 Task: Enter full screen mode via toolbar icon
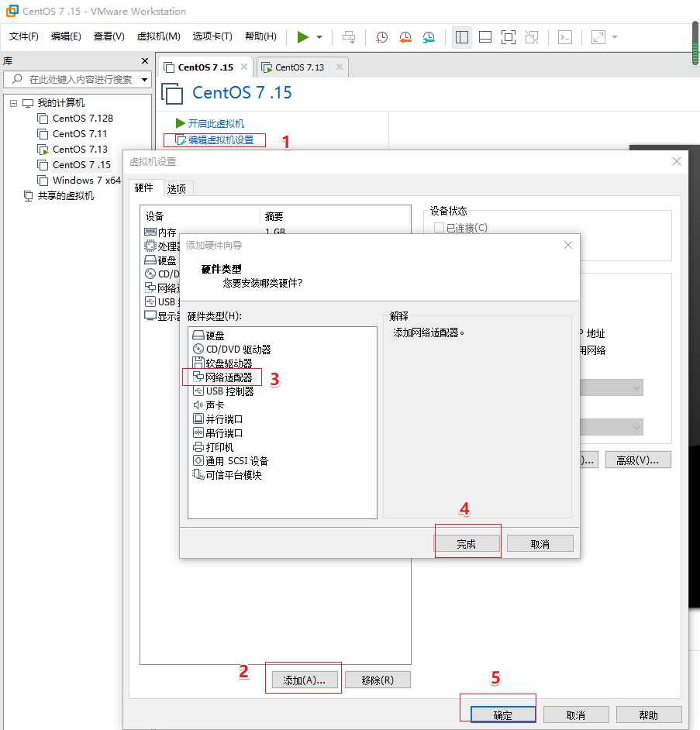click(509, 36)
